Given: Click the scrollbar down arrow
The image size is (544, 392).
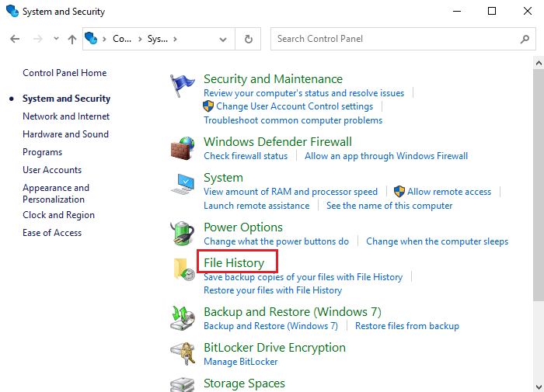Looking at the screenshot, I should click(x=539, y=387).
